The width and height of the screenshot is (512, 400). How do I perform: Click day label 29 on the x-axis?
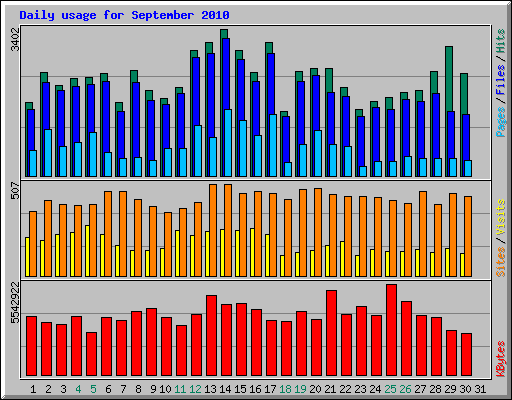pyautogui.click(x=450, y=389)
